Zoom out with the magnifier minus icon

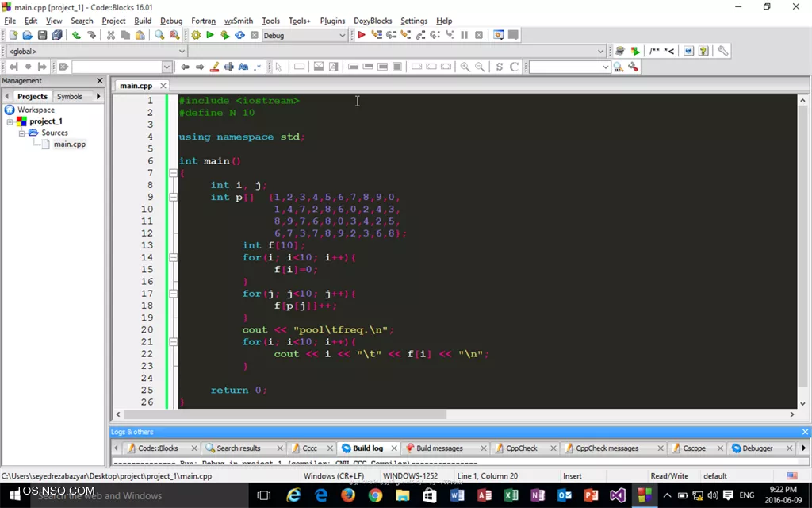pos(480,67)
